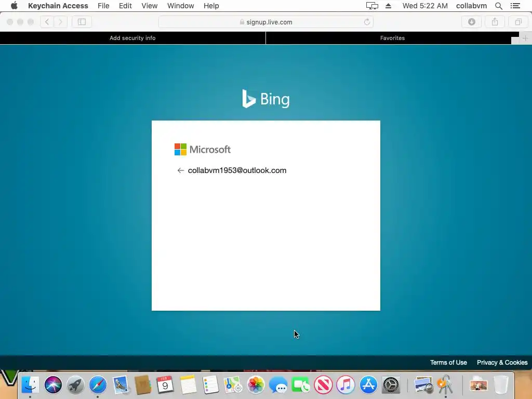Show all tabs overview button
The width and height of the screenshot is (532, 399).
click(x=518, y=22)
